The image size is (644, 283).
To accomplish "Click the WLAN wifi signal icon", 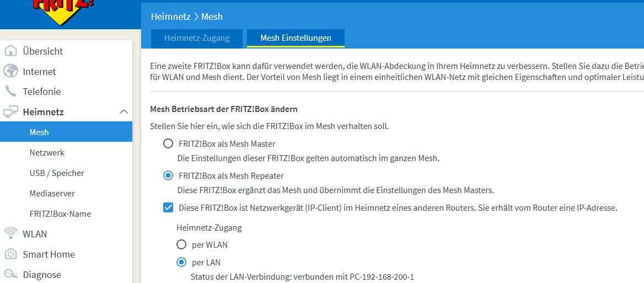I will (10, 233).
